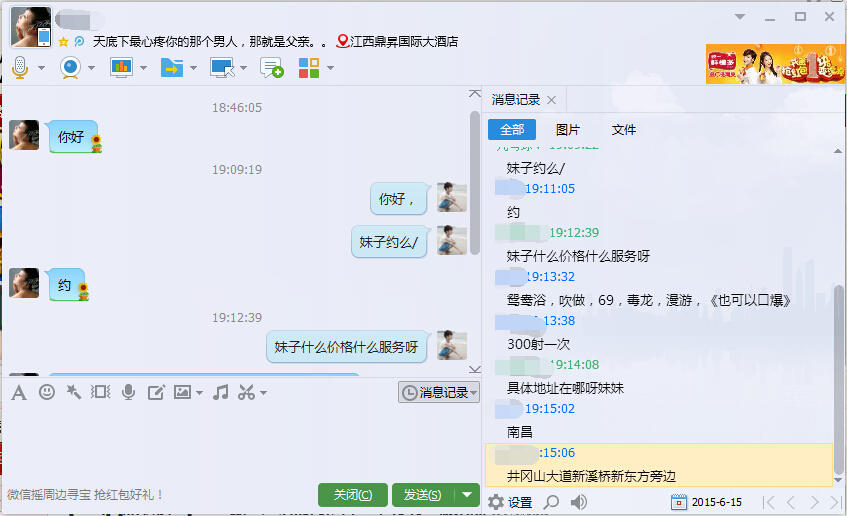The width and height of the screenshot is (847, 516).
Task: Create a discussion group with chat-plus icon
Action: [x=271, y=68]
